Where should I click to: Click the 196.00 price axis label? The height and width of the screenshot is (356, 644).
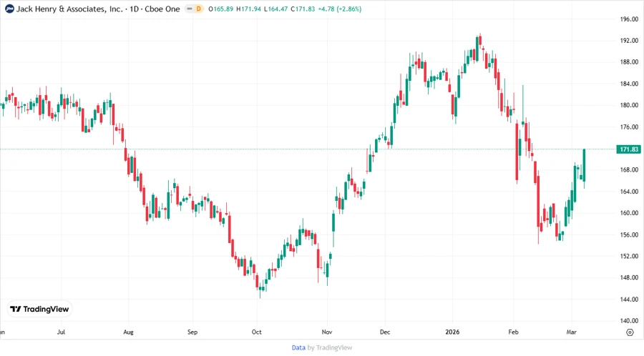[x=629, y=19]
